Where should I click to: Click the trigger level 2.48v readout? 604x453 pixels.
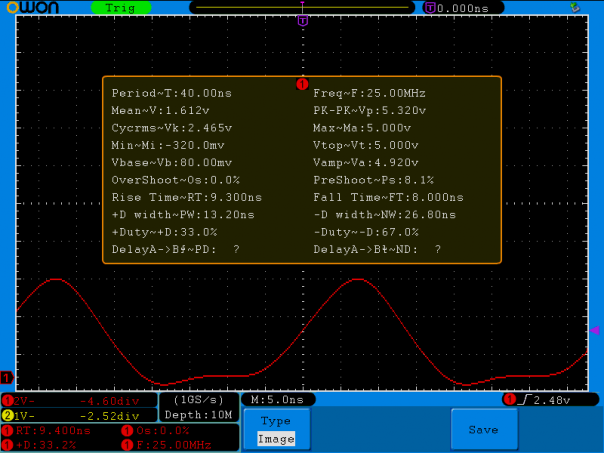[552, 400]
